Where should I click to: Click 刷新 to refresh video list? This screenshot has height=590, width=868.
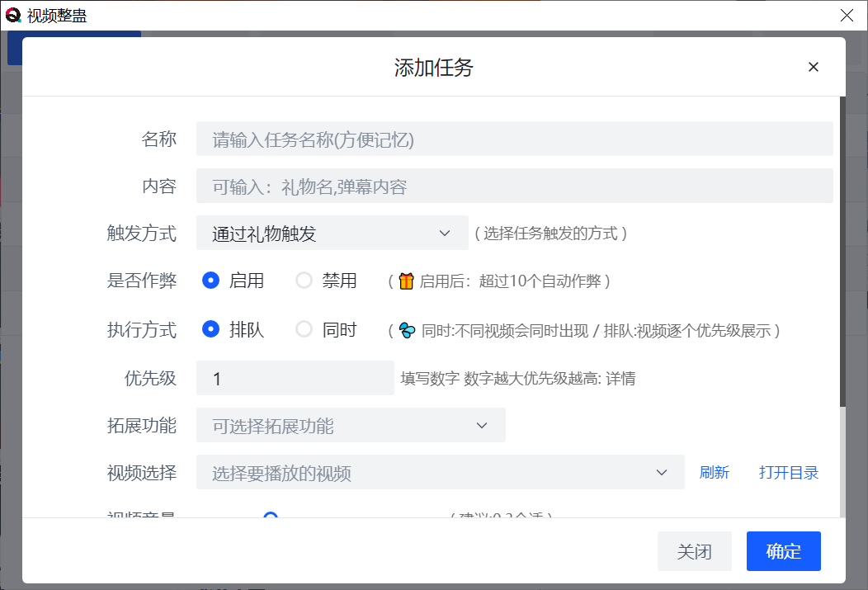click(714, 473)
